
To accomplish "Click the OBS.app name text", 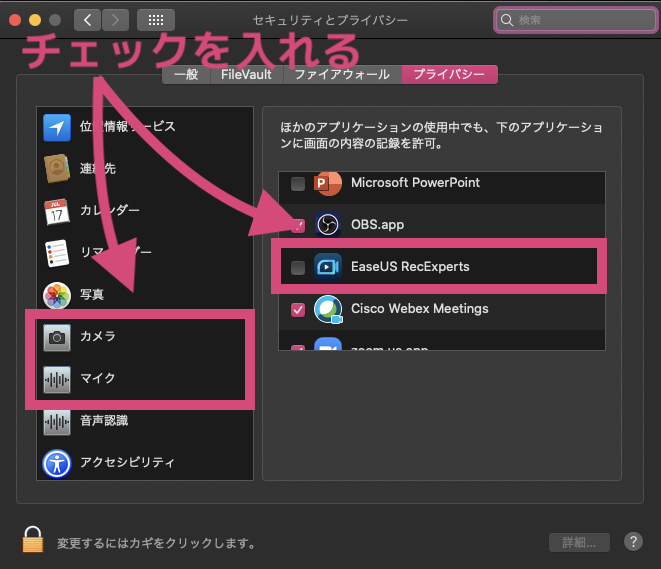I will [x=377, y=225].
